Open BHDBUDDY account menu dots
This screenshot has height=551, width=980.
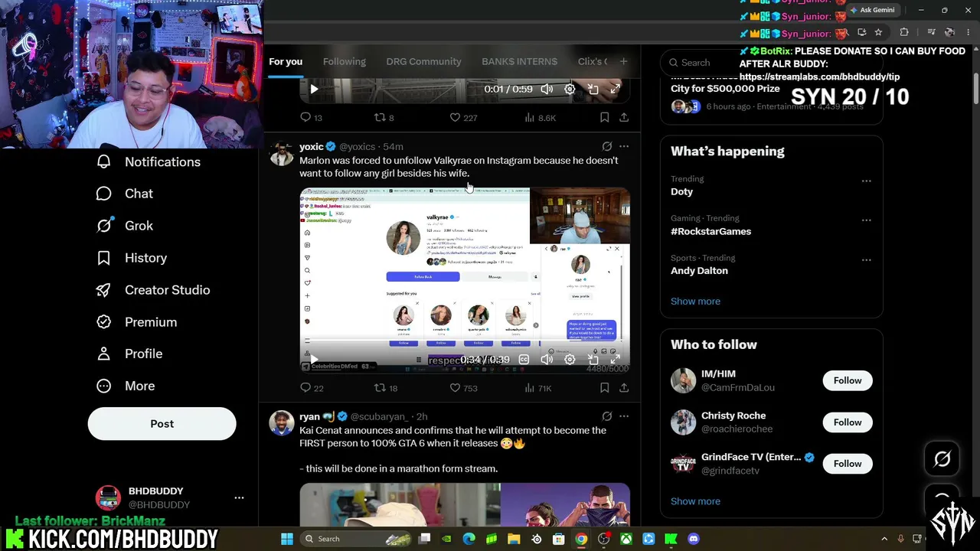239,497
